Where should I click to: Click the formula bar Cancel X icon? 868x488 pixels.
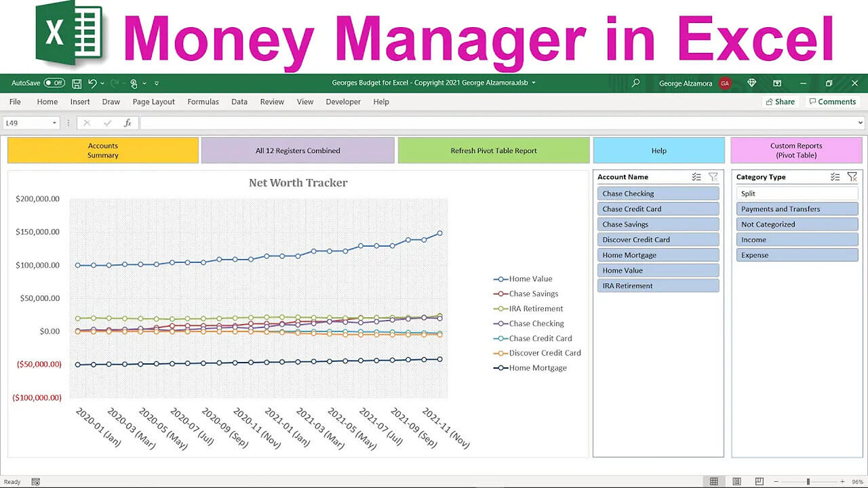(x=87, y=123)
